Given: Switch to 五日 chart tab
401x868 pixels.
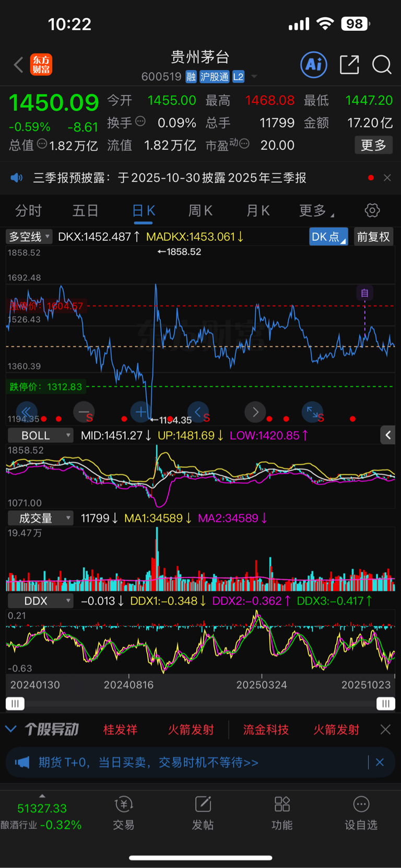Looking at the screenshot, I should (x=86, y=210).
